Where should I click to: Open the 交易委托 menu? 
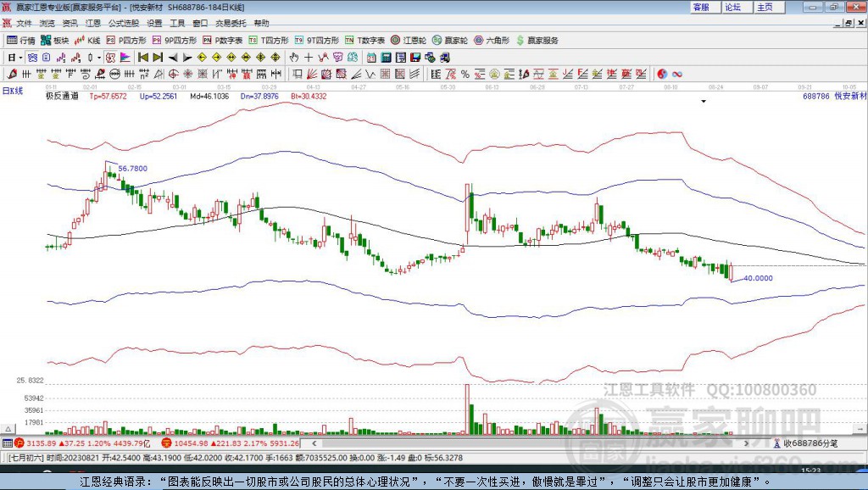coord(231,23)
